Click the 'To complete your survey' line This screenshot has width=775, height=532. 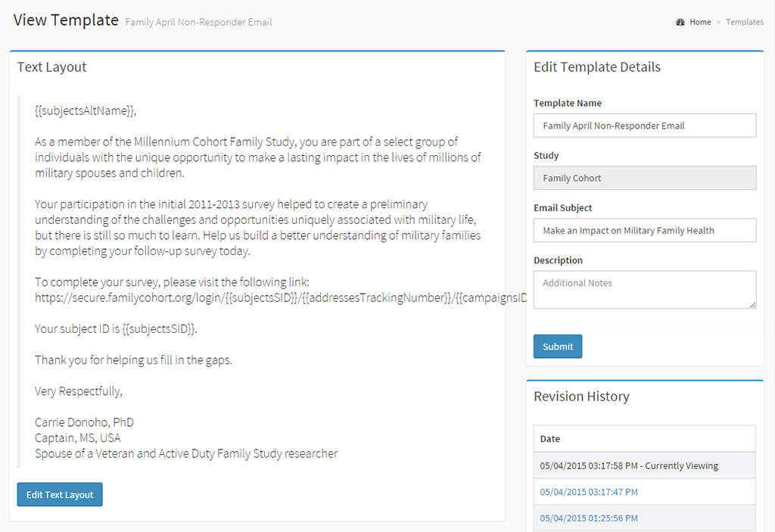pos(172,282)
